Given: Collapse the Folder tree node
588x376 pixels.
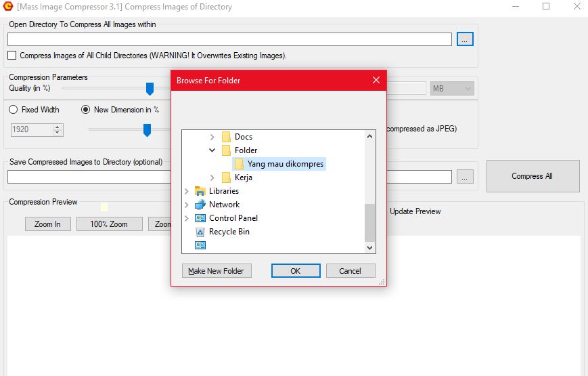Looking at the screenshot, I should [x=212, y=150].
